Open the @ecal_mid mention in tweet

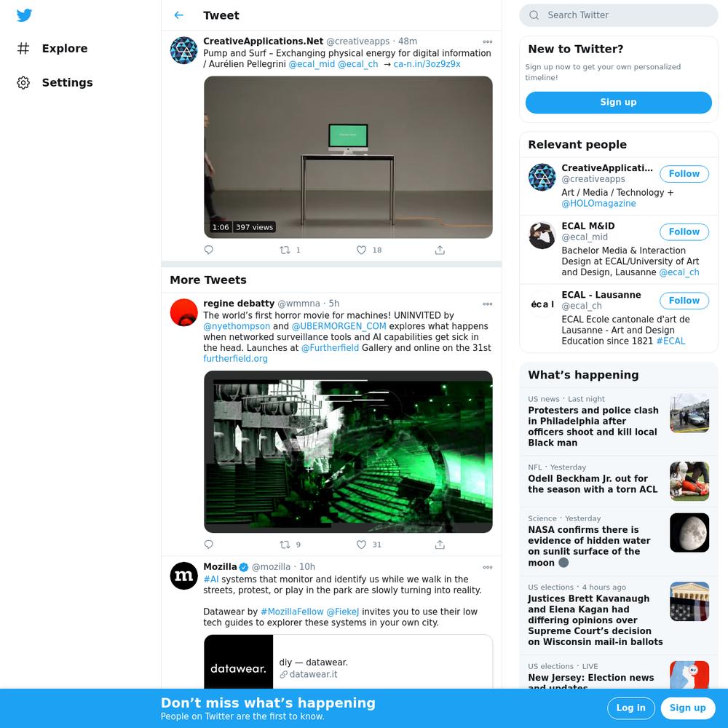[312, 64]
